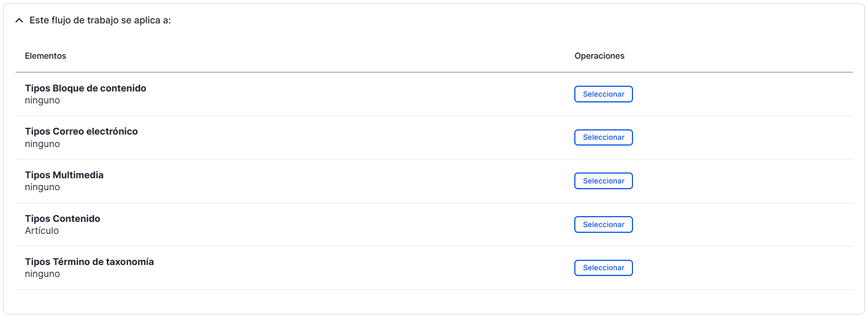Click the Operaciones column header
This screenshot has height=318, width=868.
(x=599, y=56)
